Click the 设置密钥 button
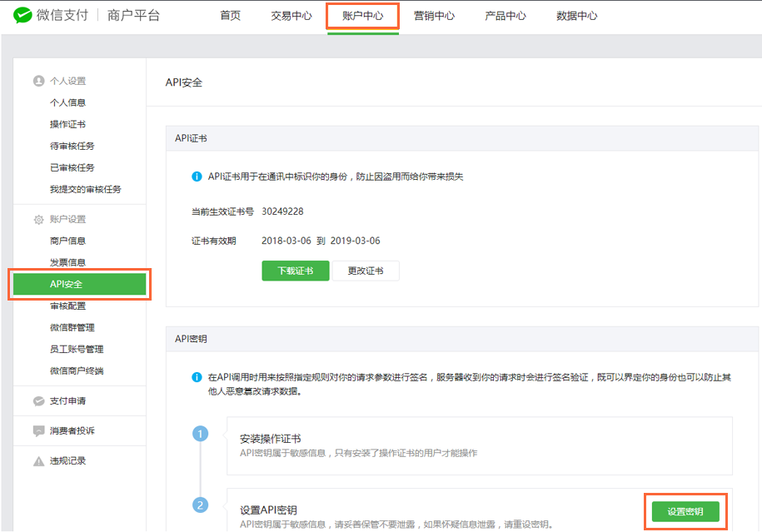 [x=685, y=511]
